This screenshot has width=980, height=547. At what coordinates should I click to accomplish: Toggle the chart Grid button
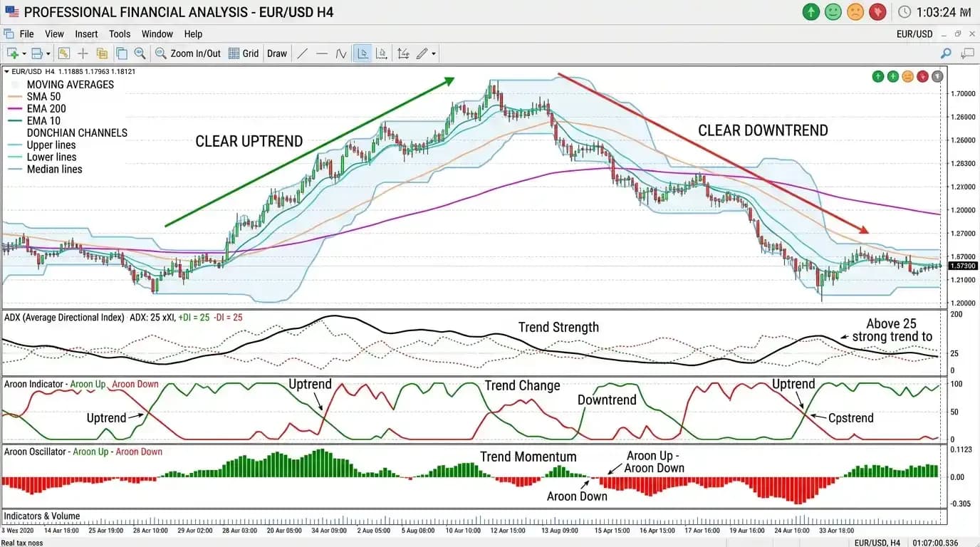[x=244, y=53]
